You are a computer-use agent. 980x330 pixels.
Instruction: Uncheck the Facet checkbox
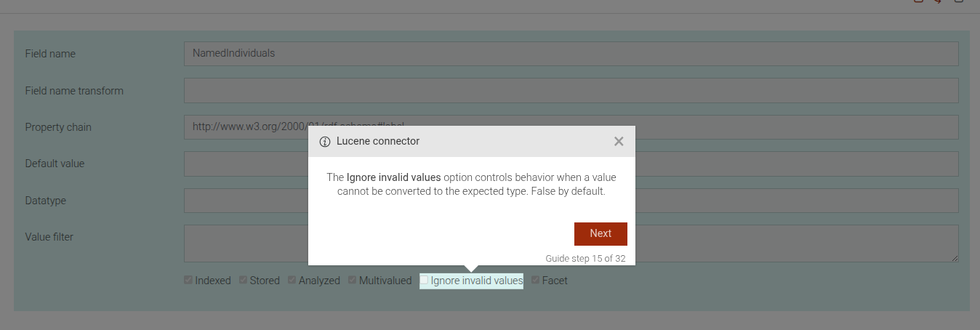536,280
